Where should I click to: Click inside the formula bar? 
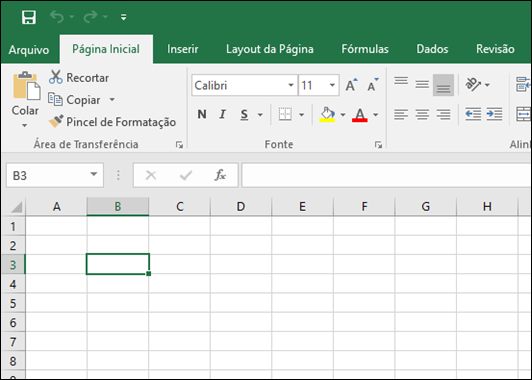386,175
